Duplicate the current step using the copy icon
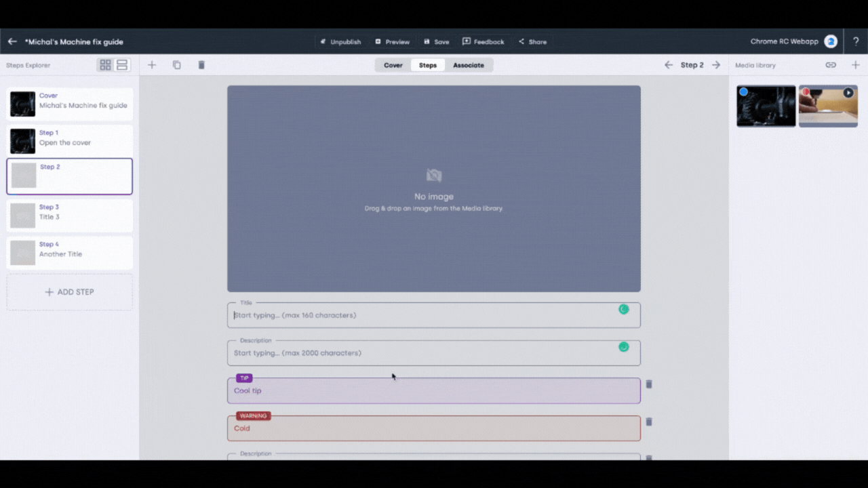868x488 pixels. (176, 65)
